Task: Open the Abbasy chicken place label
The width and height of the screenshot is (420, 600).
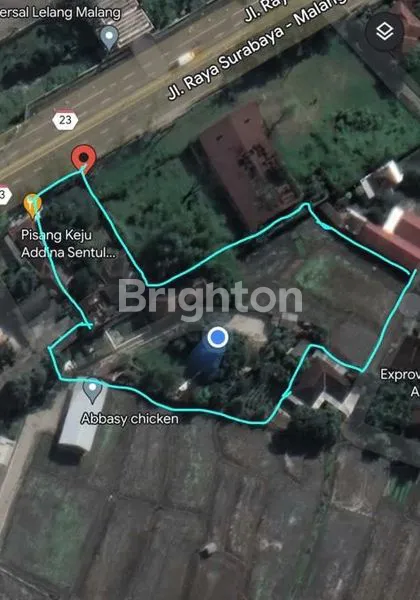Action: (130, 419)
